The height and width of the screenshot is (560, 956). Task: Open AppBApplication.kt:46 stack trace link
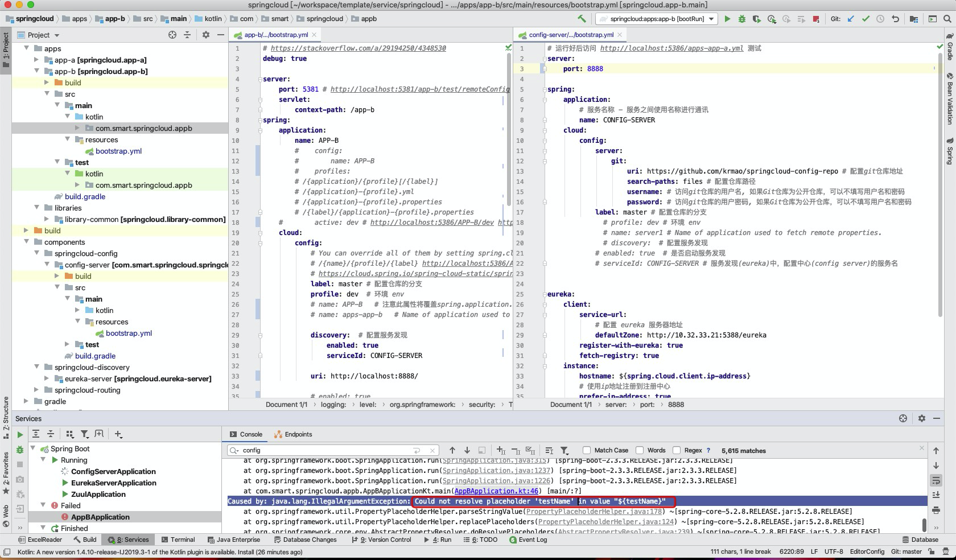pos(496,491)
